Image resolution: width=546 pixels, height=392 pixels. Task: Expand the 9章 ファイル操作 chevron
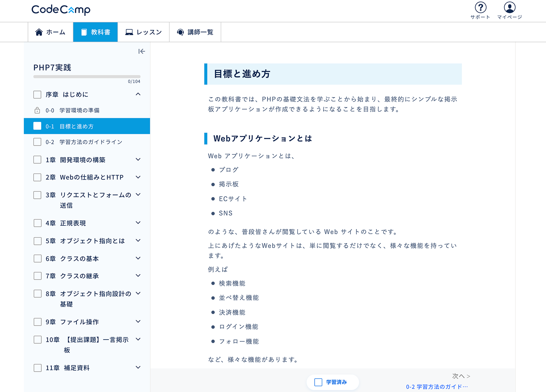point(138,321)
